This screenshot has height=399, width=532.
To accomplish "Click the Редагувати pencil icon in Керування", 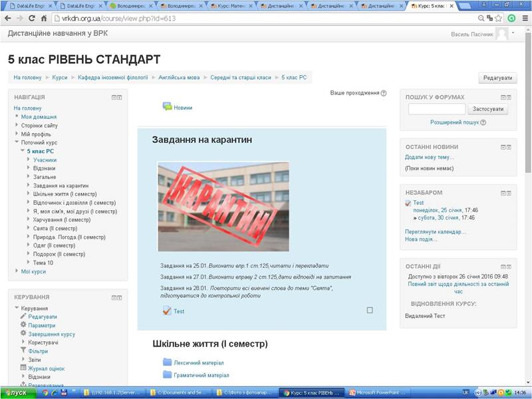I will [23, 317].
